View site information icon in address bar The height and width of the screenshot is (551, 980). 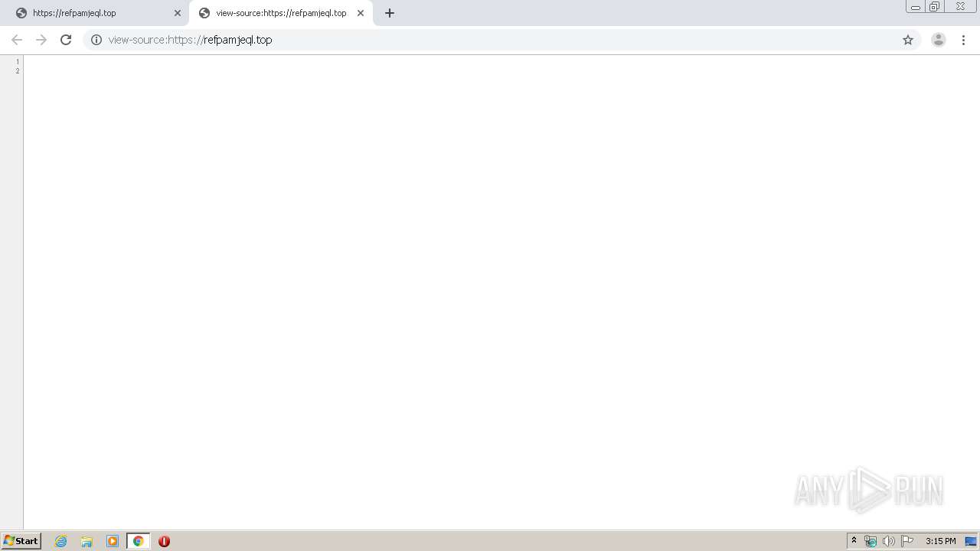(96, 40)
